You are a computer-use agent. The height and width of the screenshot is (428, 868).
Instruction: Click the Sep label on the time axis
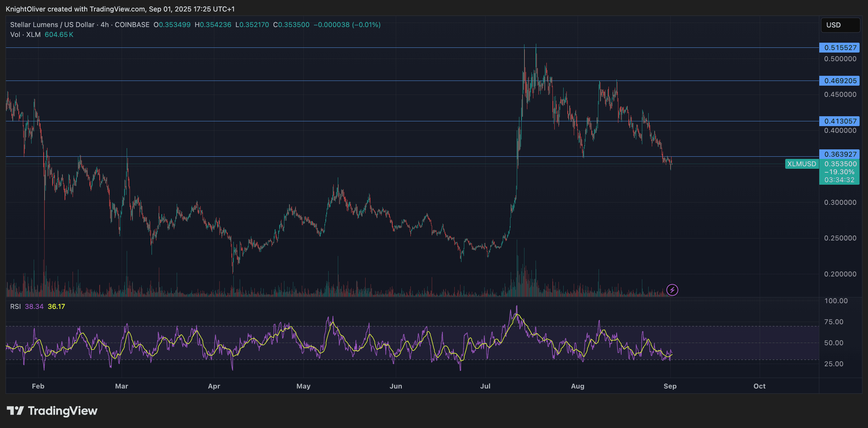tap(670, 386)
